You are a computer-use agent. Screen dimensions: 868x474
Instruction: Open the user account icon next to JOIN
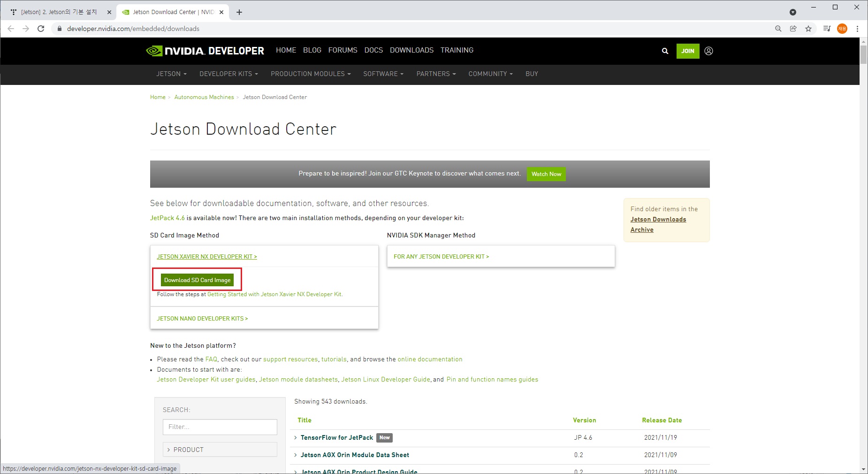coord(709,51)
